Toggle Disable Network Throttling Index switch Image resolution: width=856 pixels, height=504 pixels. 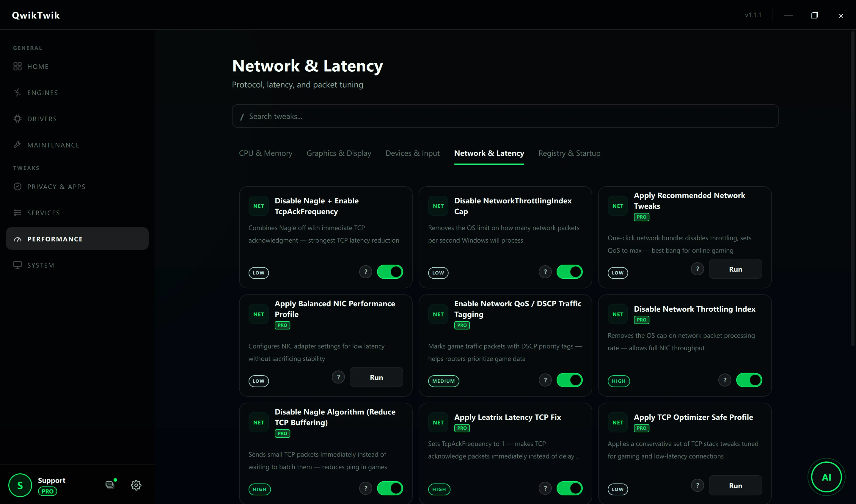pyautogui.click(x=749, y=380)
